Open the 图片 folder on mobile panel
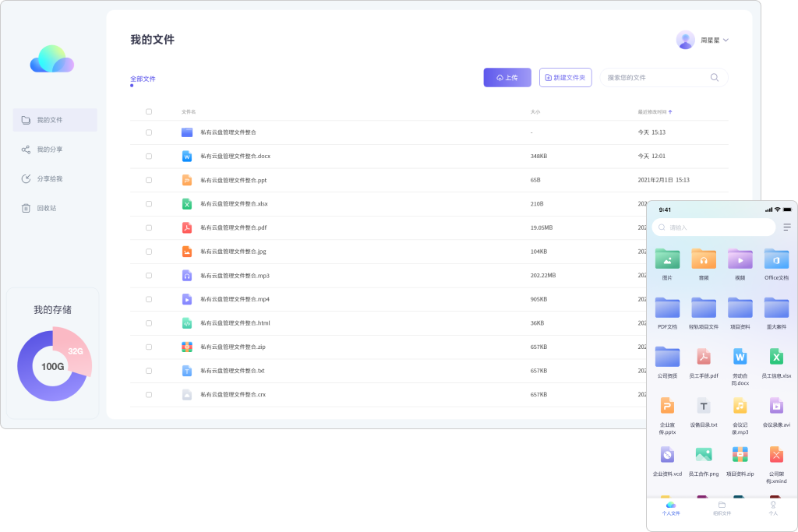 (x=667, y=259)
